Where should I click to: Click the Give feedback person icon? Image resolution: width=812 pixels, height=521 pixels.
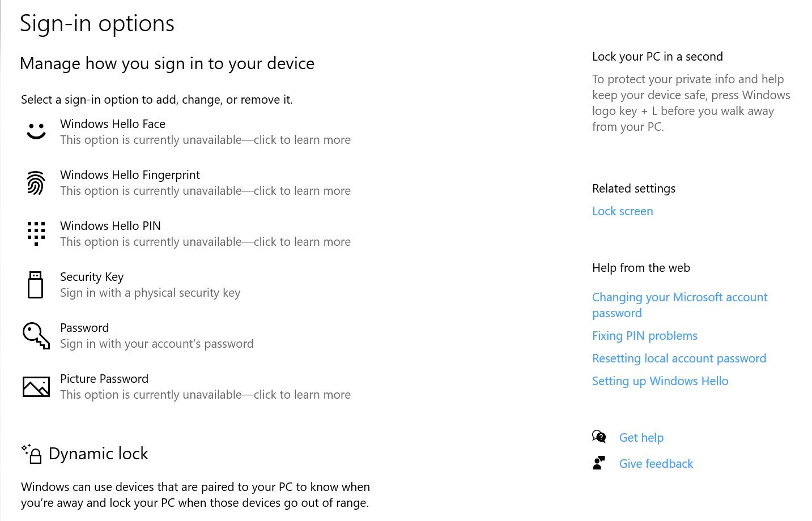(x=599, y=463)
